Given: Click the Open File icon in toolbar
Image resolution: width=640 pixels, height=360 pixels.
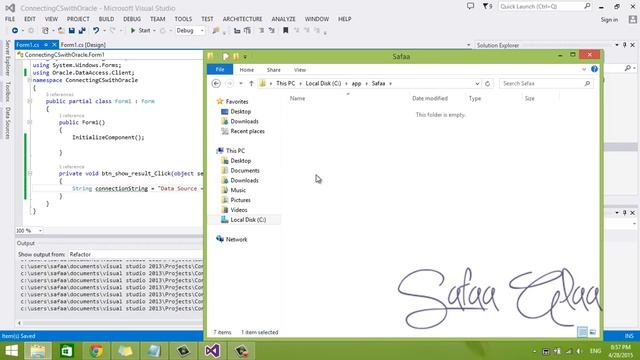Looking at the screenshot, I should coord(61,31).
